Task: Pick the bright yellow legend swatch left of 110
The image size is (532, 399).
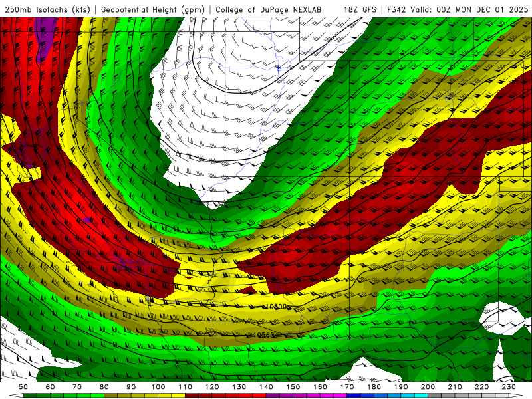Action: click(x=178, y=396)
